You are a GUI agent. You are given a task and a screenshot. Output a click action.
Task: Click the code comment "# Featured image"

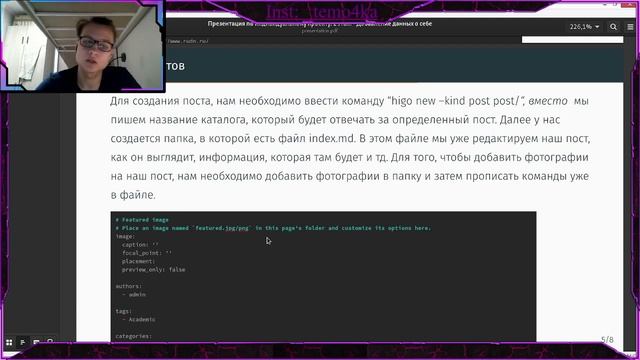point(142,220)
